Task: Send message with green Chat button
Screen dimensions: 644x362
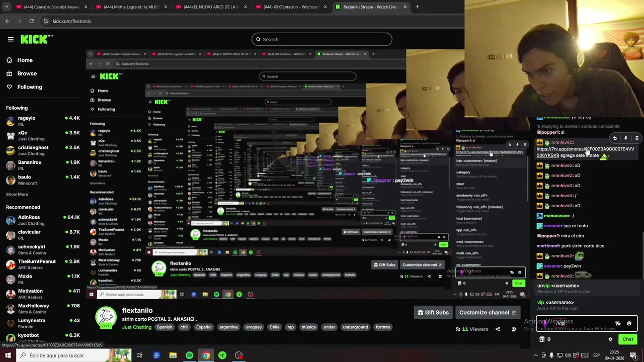Action: click(x=627, y=339)
